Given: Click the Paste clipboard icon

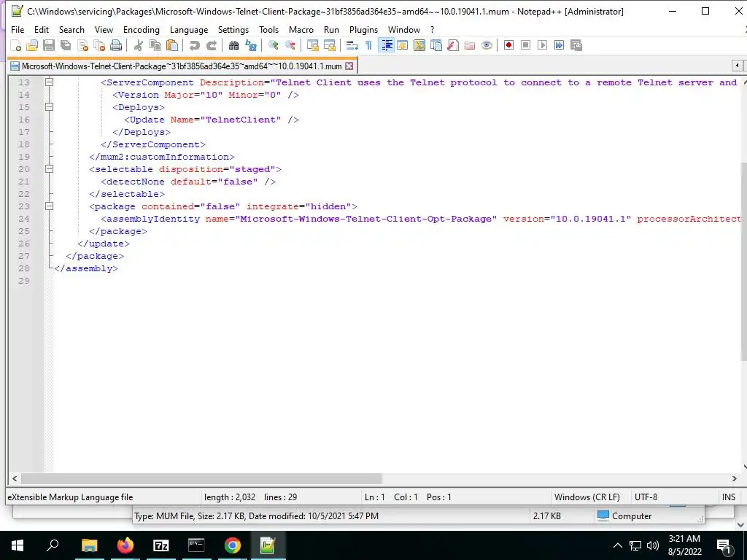Looking at the screenshot, I should 172,45.
